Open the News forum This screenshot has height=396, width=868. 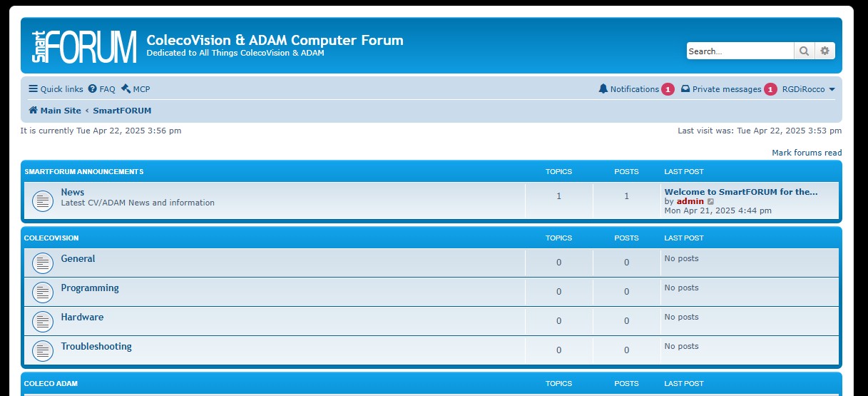coord(73,192)
